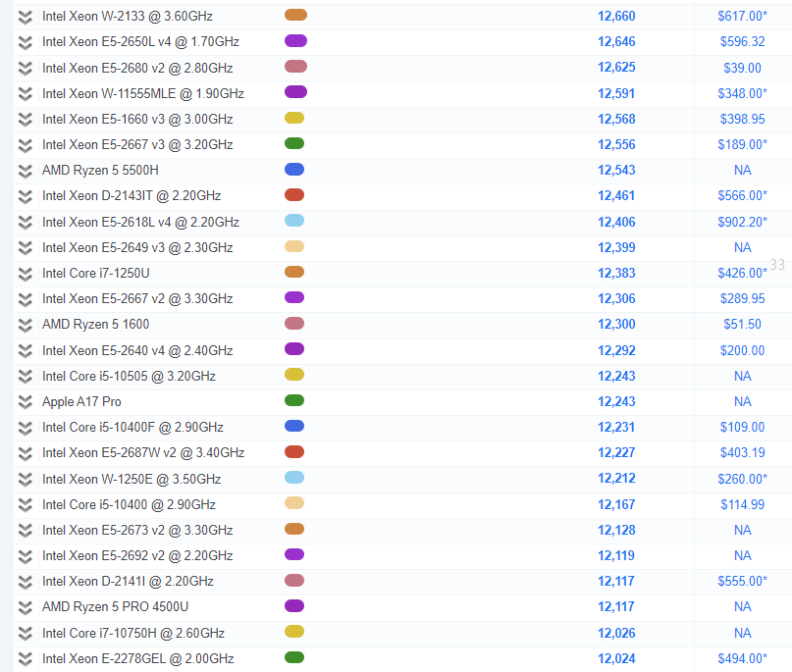Expand the Intel Core i7-1250U row
Screen dimensions: 792x672
pyautogui.click(x=26, y=274)
